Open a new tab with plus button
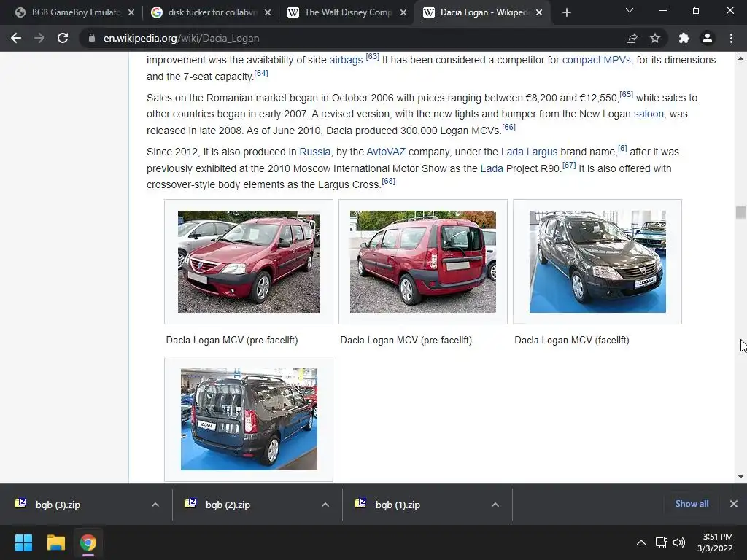Screen dimensions: 747x560 566,12
